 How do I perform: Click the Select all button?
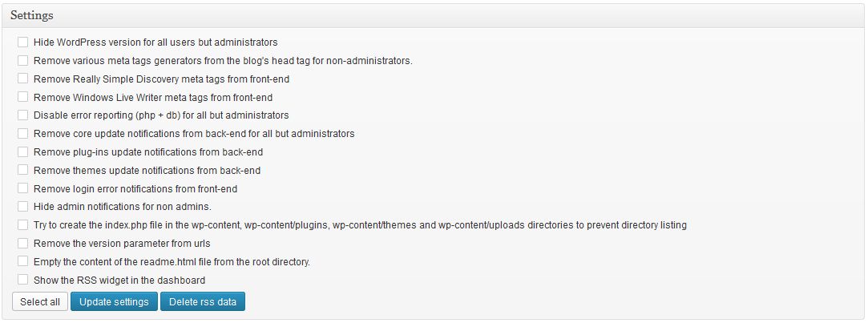(40, 302)
